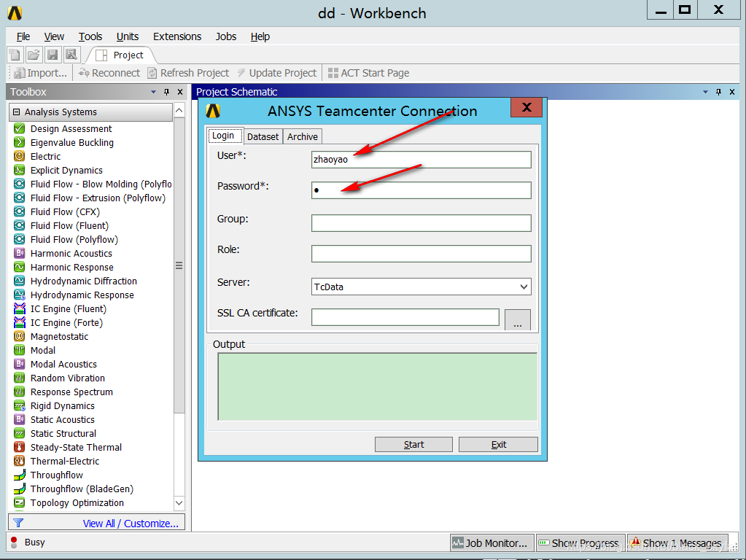Click the Explicit Dynamics icon

tap(19, 170)
